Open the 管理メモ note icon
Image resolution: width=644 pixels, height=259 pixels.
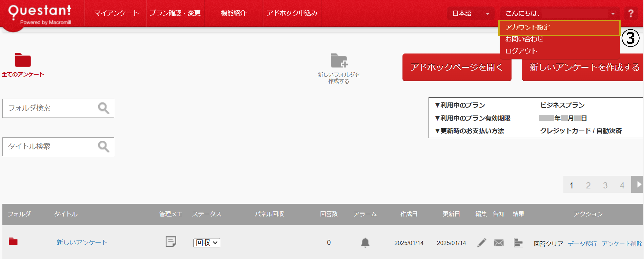click(x=171, y=242)
